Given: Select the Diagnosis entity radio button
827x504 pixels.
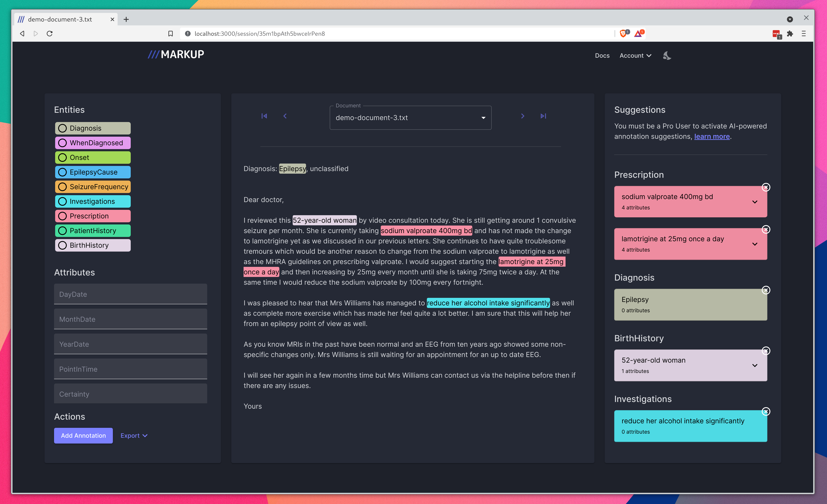Looking at the screenshot, I should pyautogui.click(x=63, y=128).
